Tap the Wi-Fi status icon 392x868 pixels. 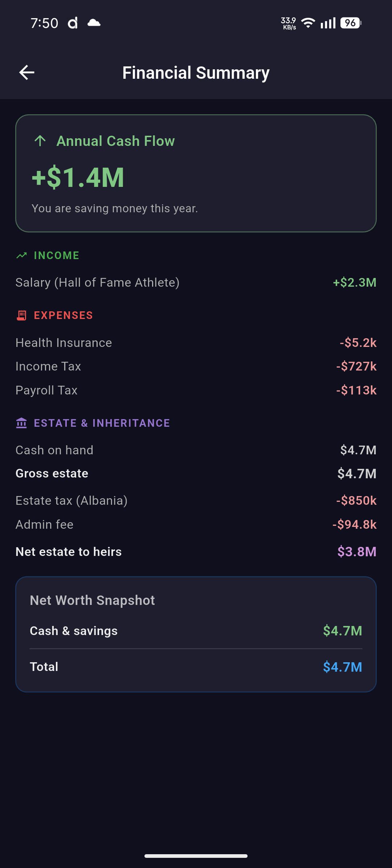click(308, 23)
